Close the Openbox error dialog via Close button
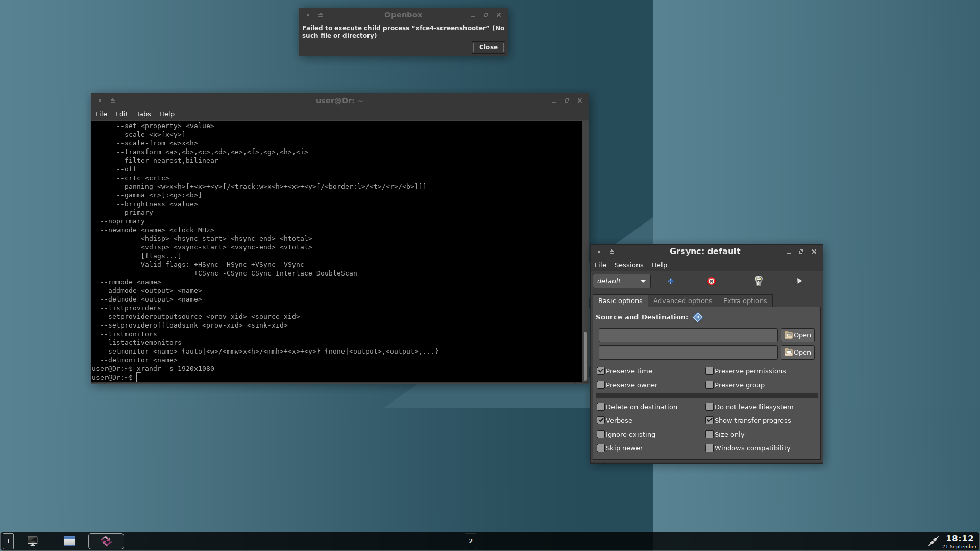 coord(488,47)
